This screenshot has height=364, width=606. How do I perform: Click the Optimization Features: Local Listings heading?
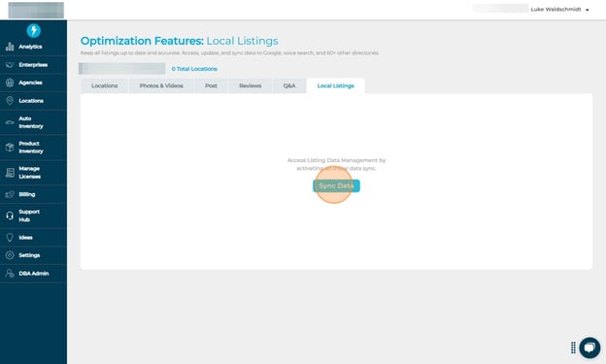click(x=180, y=41)
